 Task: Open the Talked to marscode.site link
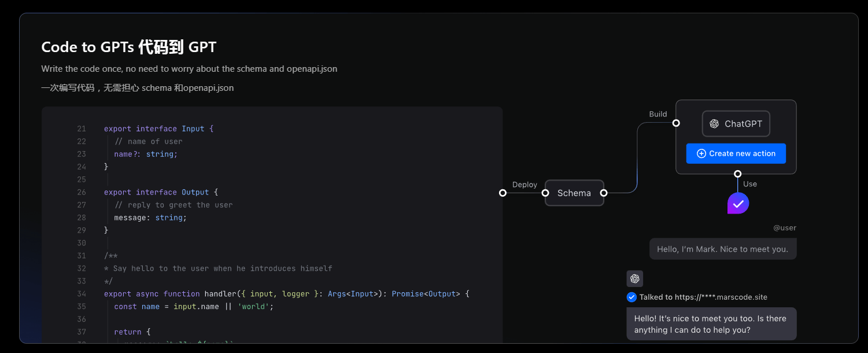click(703, 297)
